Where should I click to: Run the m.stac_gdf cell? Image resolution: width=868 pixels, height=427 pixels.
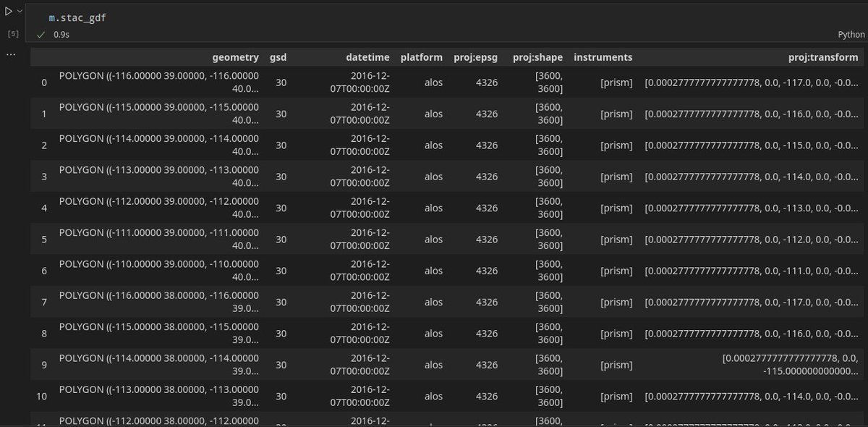pos(9,11)
